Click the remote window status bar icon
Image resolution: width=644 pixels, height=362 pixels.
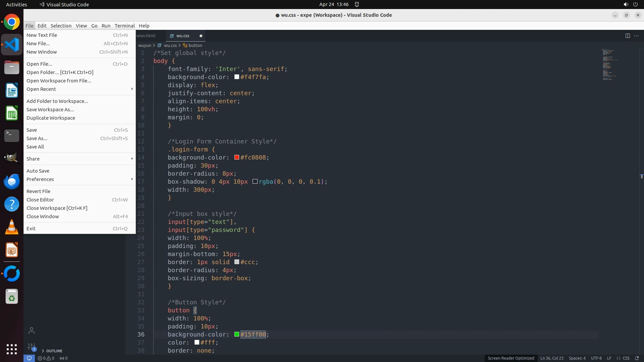[29, 358]
